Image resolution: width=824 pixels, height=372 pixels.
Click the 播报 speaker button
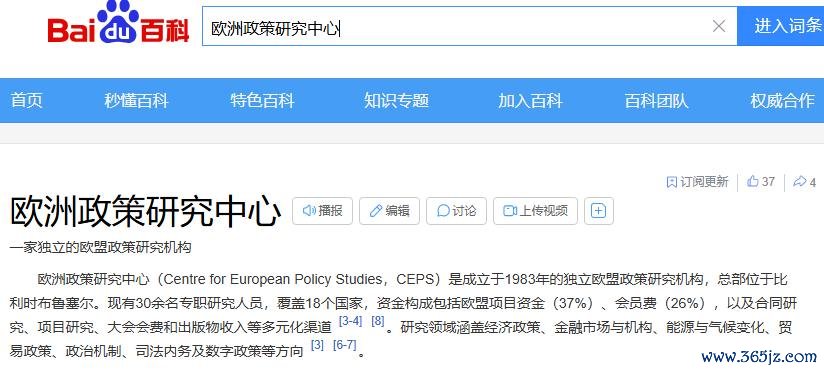click(322, 211)
